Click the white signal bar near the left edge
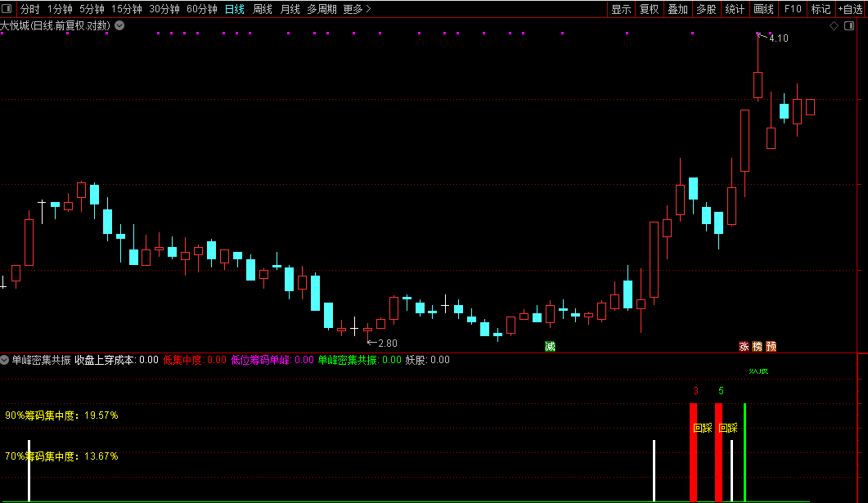Screen dimensions: 868x503 [x=29, y=471]
